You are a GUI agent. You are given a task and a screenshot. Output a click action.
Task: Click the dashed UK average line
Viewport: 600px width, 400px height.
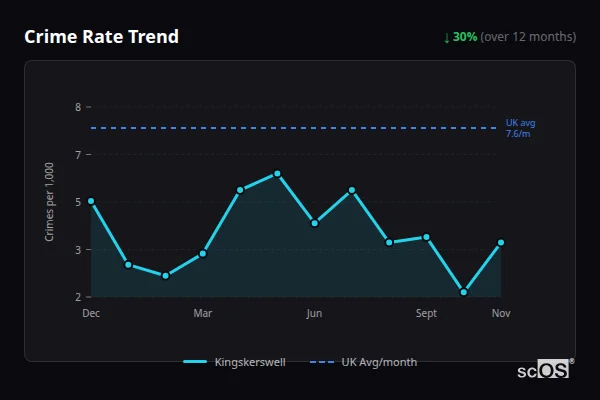point(294,128)
